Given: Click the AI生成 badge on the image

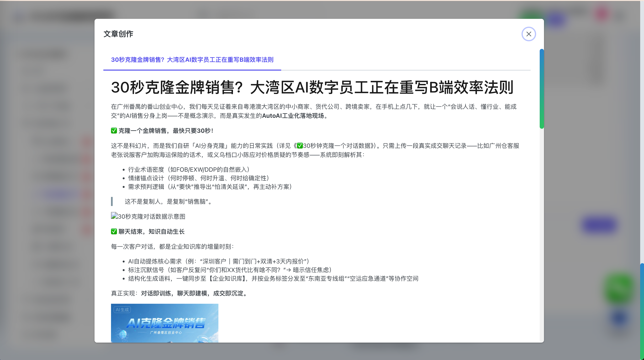Looking at the screenshot, I should pos(122,309).
